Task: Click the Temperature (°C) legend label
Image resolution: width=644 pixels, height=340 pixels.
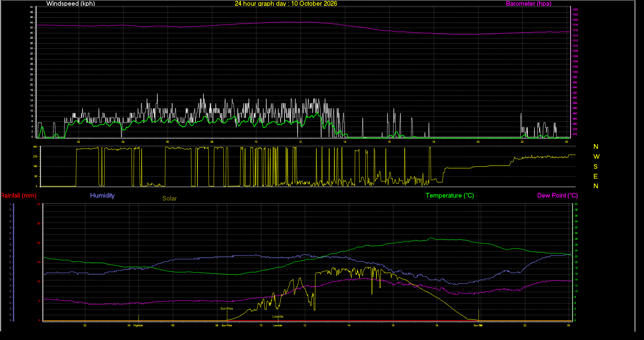Action: (x=450, y=196)
